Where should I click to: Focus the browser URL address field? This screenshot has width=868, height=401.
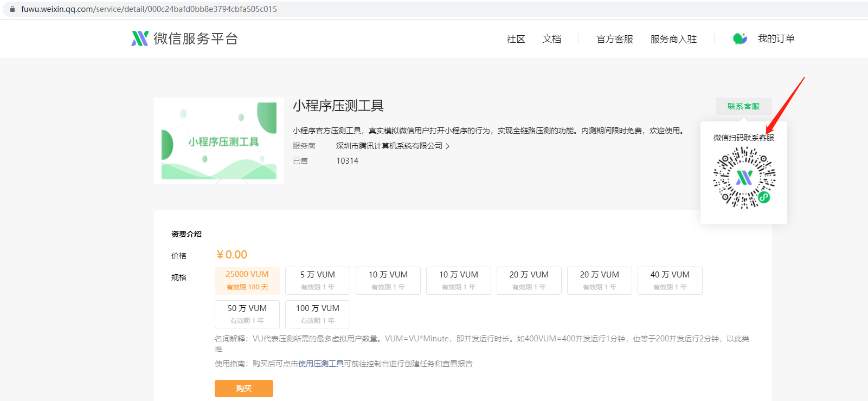[x=434, y=9]
